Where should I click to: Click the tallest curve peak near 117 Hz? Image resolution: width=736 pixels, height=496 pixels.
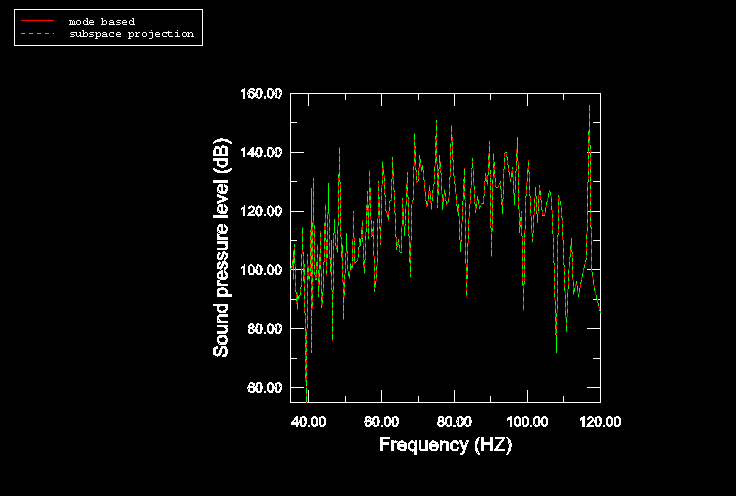click(589, 106)
